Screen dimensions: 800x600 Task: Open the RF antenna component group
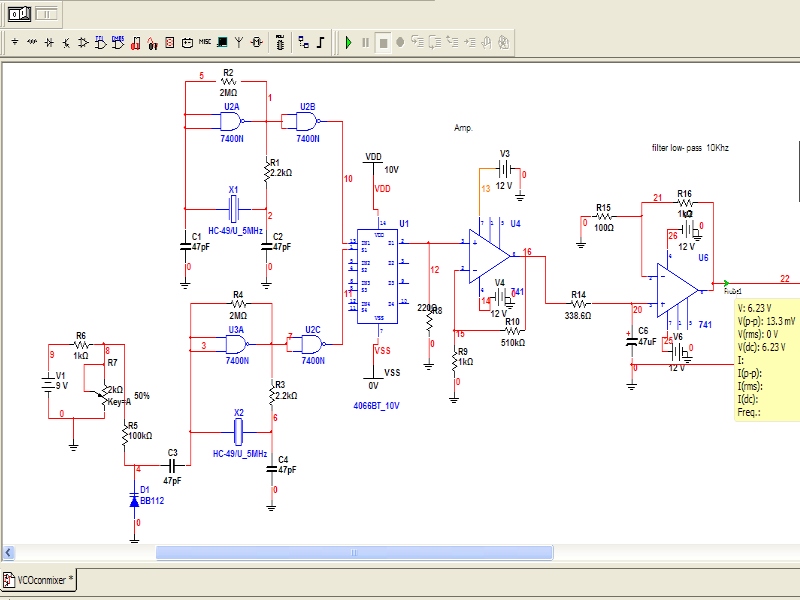tap(238, 43)
